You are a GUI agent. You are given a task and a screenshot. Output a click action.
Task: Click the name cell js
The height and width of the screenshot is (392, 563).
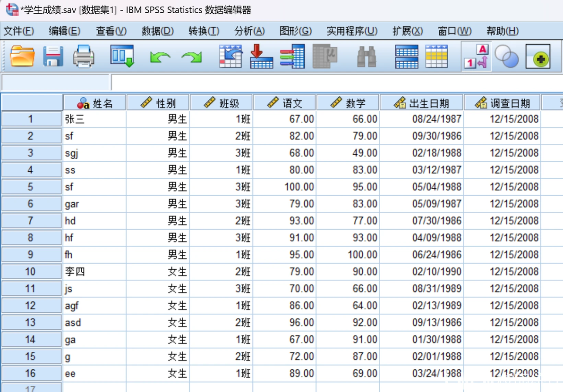[95, 288]
